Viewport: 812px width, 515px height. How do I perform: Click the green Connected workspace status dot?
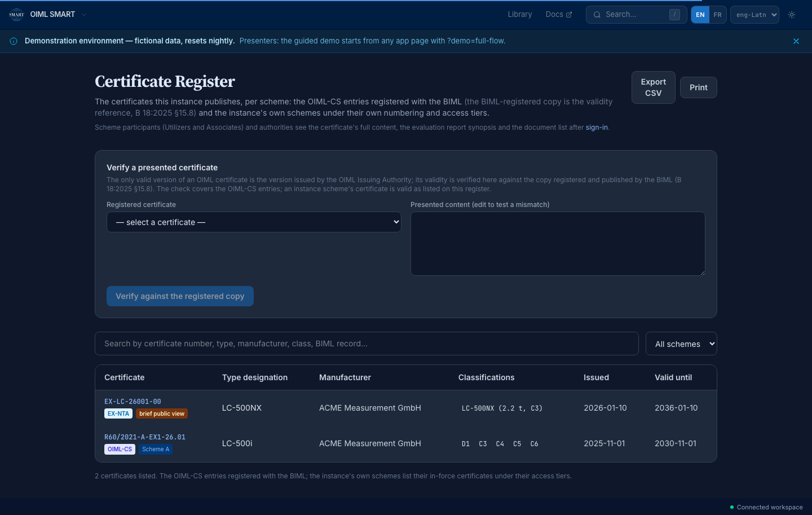pyautogui.click(x=732, y=507)
